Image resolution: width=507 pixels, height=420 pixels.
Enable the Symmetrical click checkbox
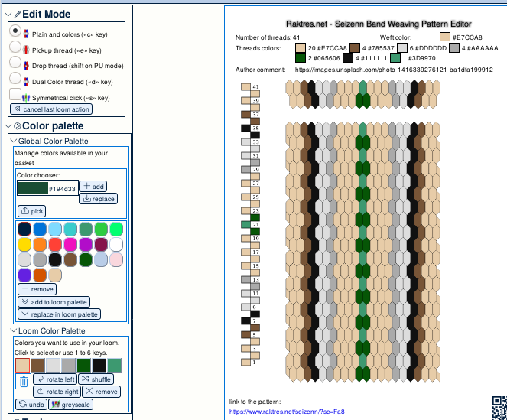(15, 96)
